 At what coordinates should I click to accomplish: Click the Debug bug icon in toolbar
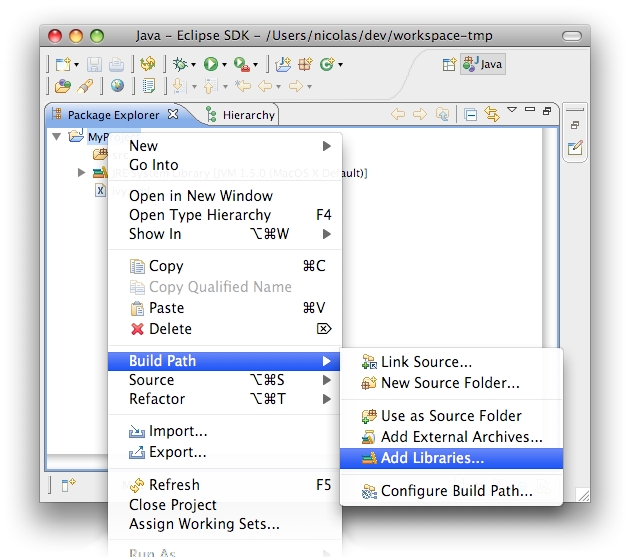coord(179,64)
